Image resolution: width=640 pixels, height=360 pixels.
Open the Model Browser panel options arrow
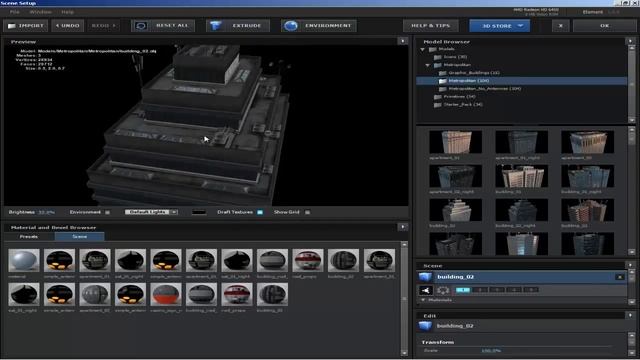point(630,41)
